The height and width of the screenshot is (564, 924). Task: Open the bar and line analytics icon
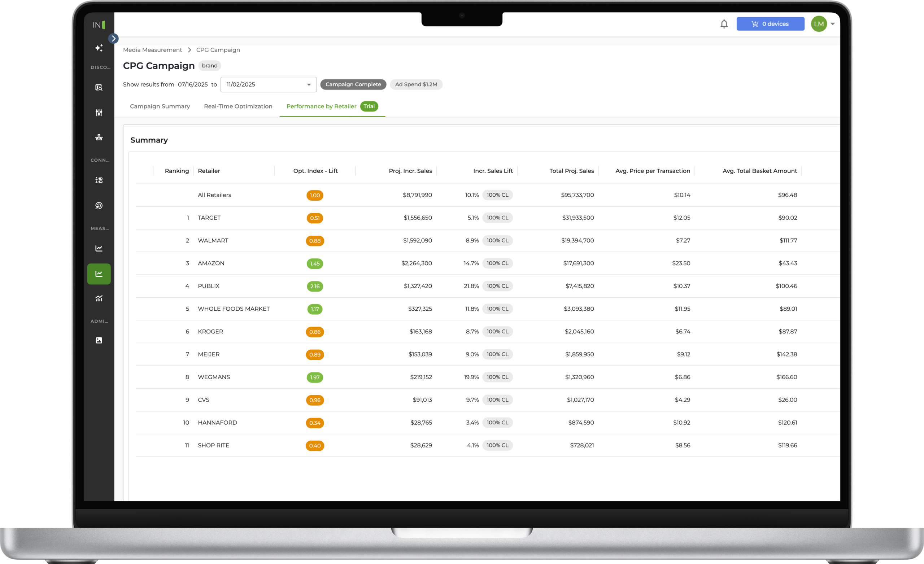[99, 298]
